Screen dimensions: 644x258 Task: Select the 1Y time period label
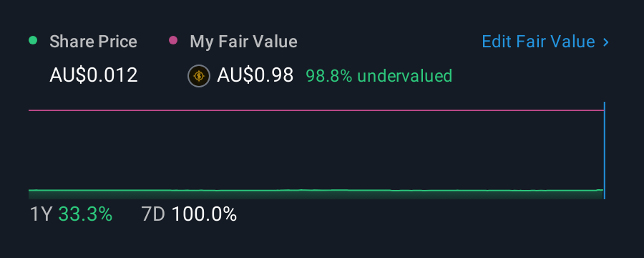[x=41, y=215]
